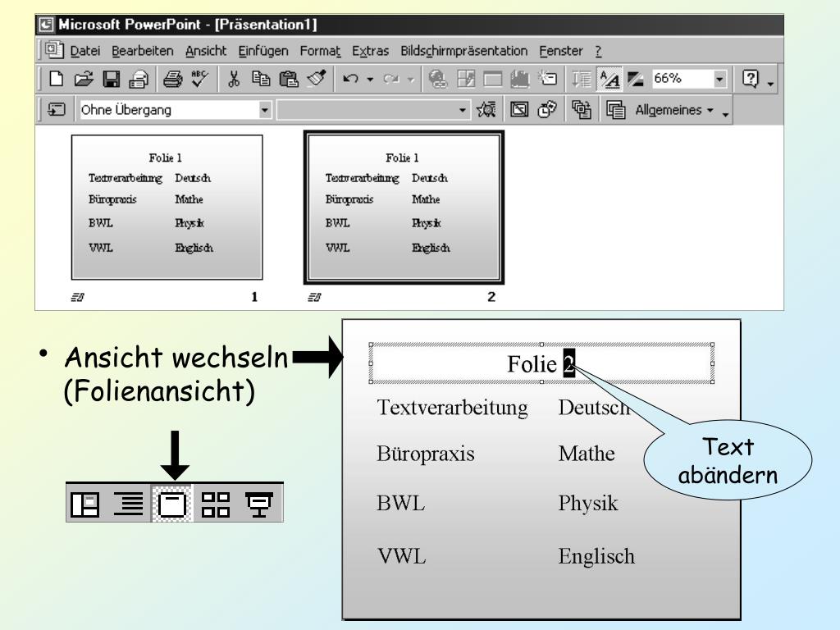Screen dimensions: 840x630
Task: Click the Rehearse Timings clock icon
Action: [547, 109]
